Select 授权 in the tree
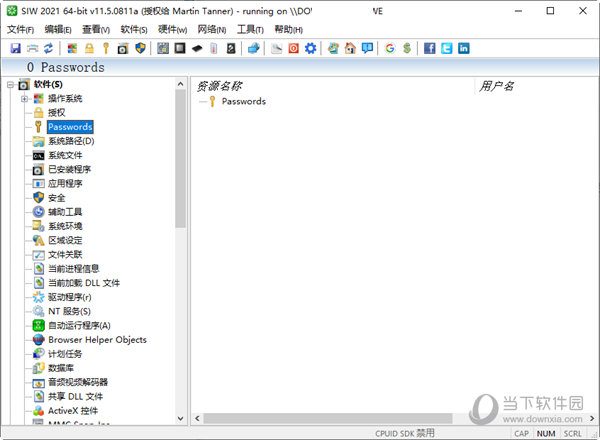 pyautogui.click(x=56, y=113)
